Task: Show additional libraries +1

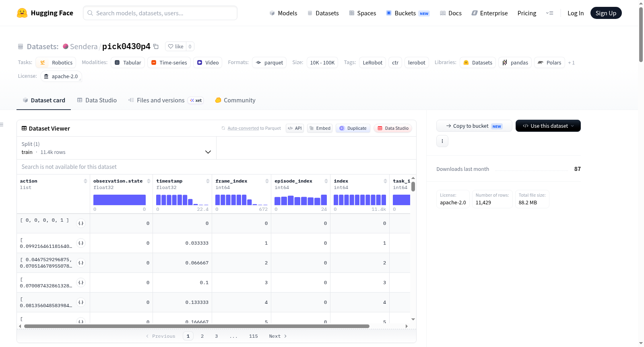Action: pos(571,62)
